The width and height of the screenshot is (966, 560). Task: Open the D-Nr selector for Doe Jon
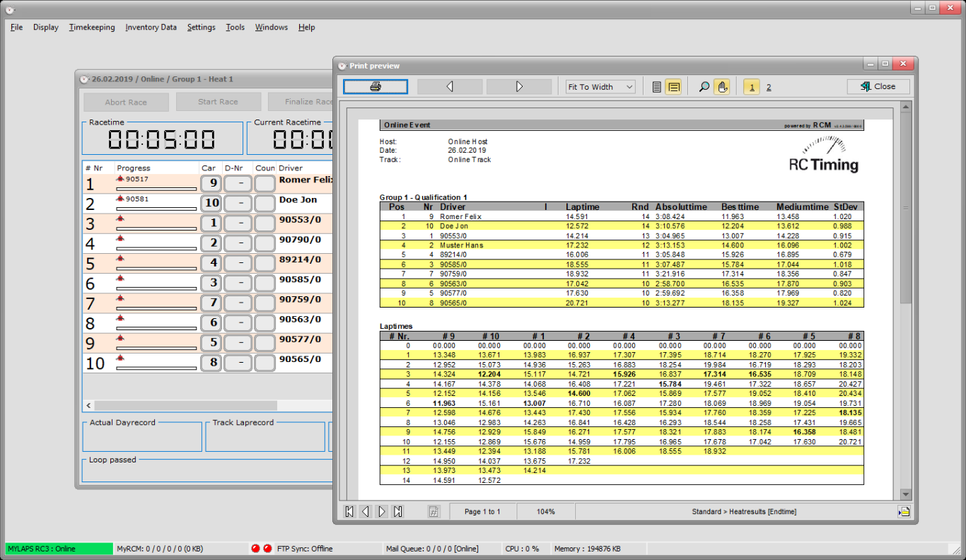pos(238,204)
